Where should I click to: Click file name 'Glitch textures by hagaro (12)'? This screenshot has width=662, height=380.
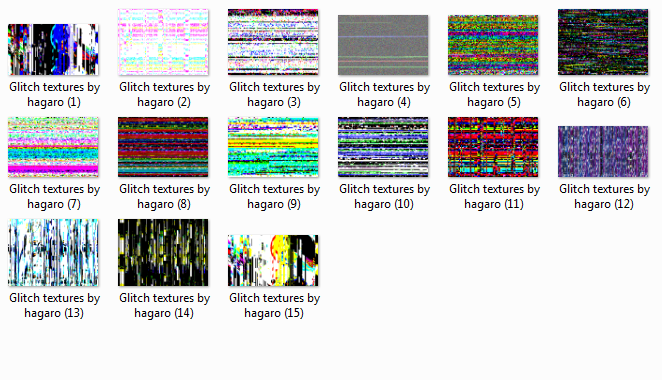coord(604,196)
